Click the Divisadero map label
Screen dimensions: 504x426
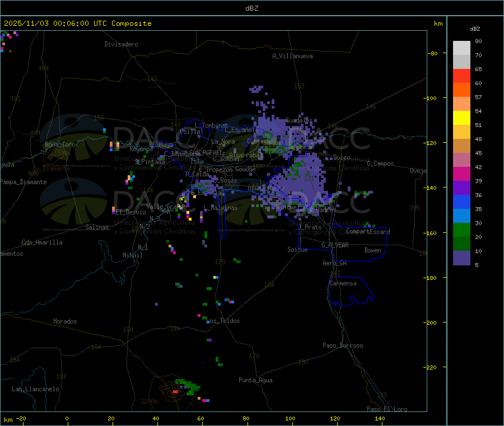point(121,44)
